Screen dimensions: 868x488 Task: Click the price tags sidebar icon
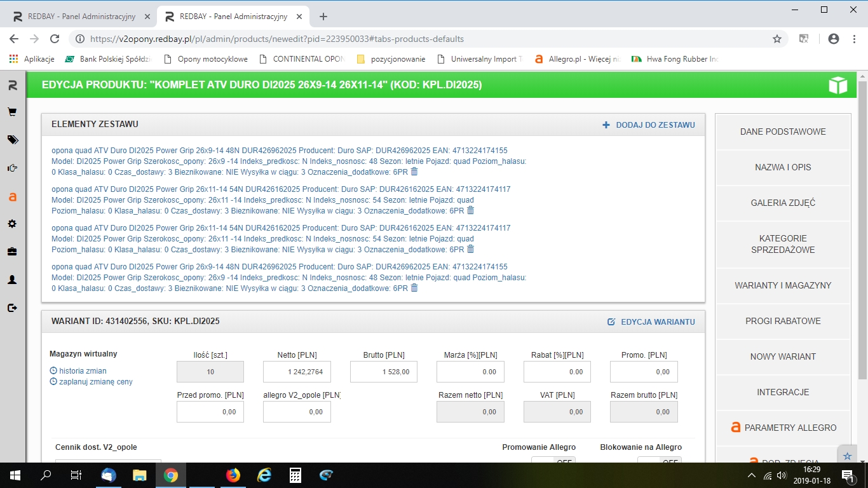point(12,140)
